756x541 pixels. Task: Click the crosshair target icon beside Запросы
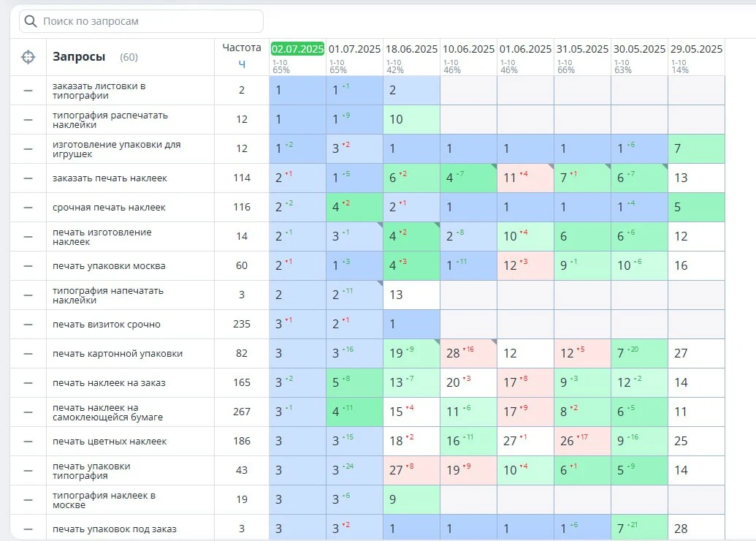click(x=28, y=57)
